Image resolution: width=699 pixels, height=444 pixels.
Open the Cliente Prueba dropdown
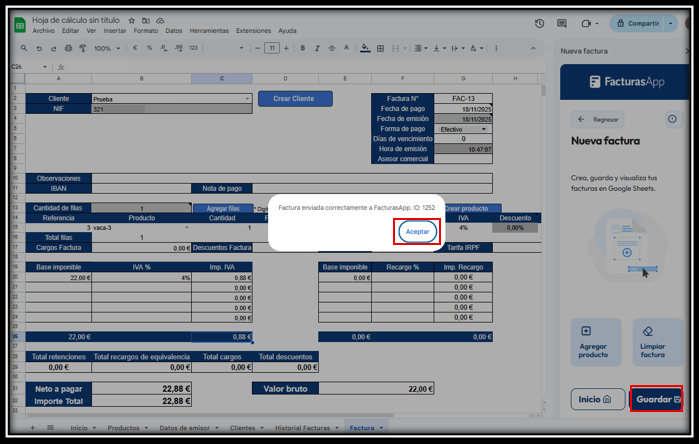pyautogui.click(x=247, y=99)
